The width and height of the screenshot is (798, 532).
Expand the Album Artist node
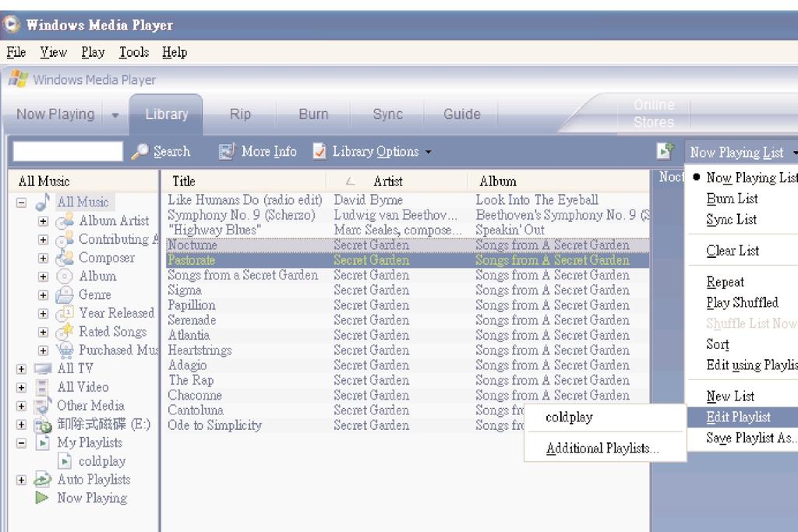click(44, 221)
